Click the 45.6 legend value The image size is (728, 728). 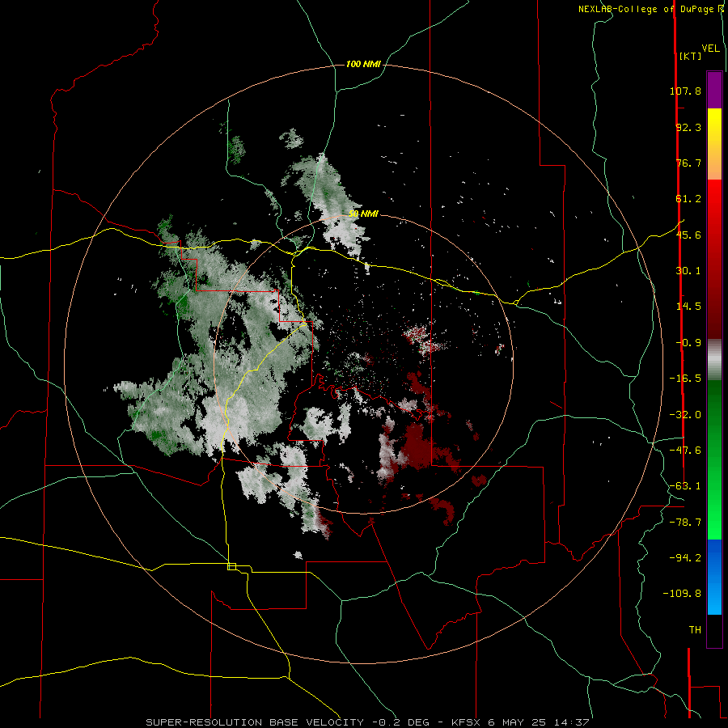click(x=688, y=235)
